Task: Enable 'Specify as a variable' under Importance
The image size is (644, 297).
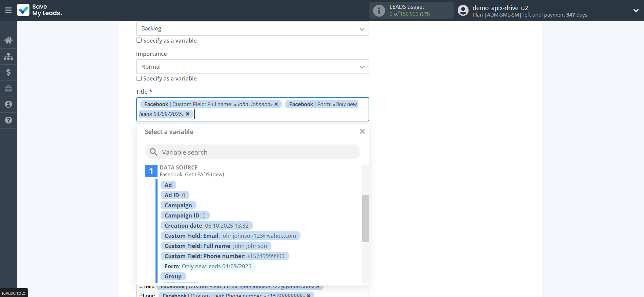Action: [x=139, y=78]
